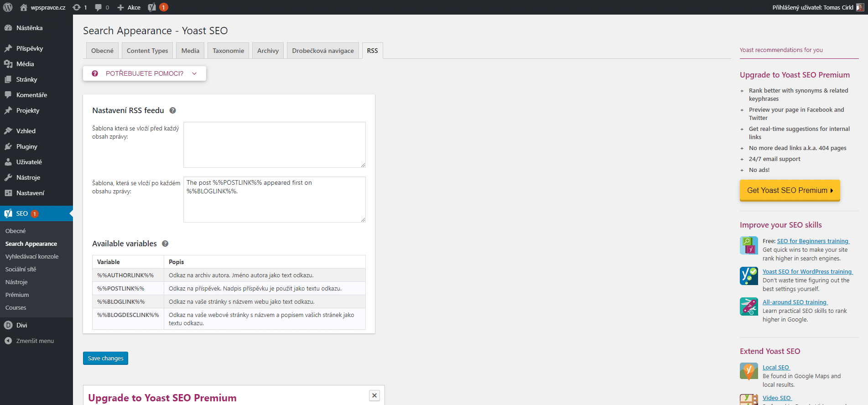Open Sociální sítě submenu item
The height and width of the screenshot is (405, 868).
point(21,270)
